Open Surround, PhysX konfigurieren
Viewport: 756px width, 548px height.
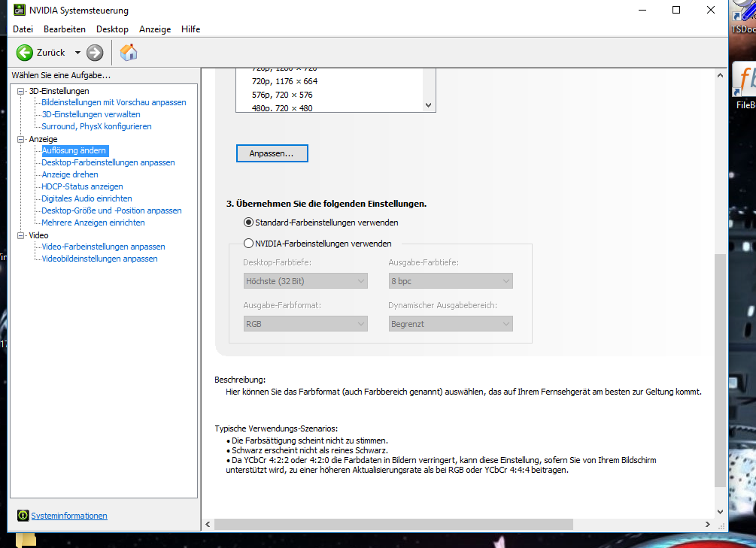[x=96, y=126]
